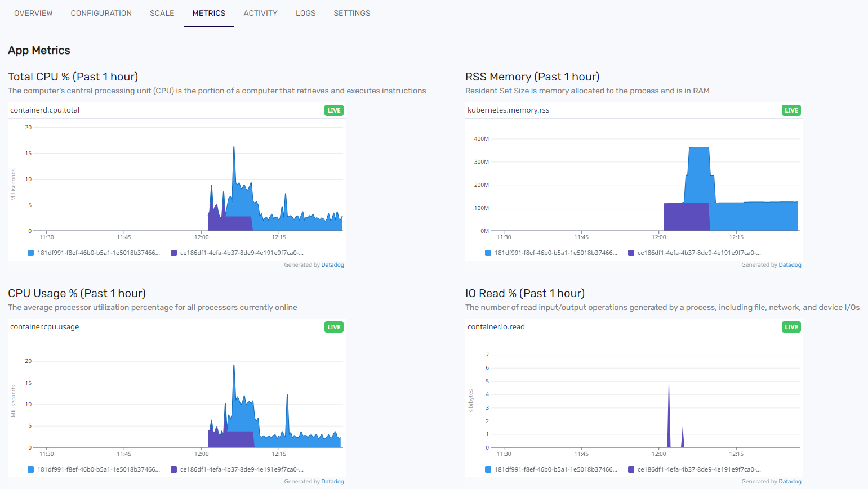
Task: Toggle LIVE on the container.io.read chart
Action: click(791, 327)
